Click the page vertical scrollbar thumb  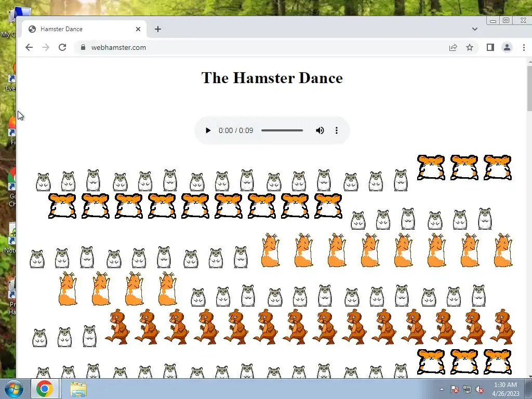tap(529, 88)
